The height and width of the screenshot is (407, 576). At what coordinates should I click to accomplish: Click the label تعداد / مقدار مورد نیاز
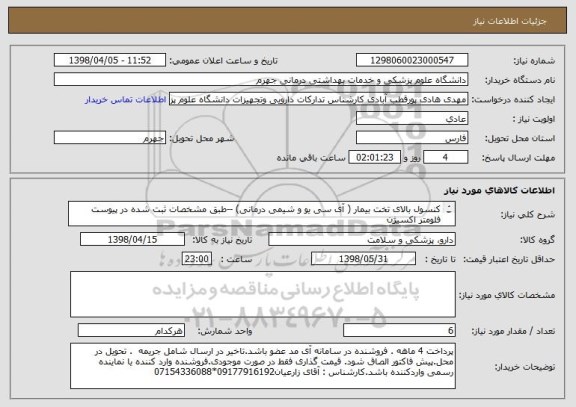point(513,331)
